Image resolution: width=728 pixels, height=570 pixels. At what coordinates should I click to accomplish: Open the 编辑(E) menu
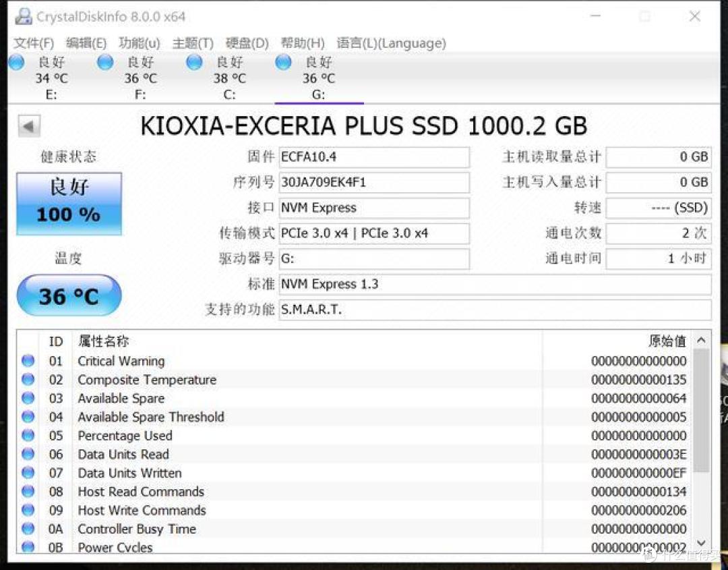[86, 43]
